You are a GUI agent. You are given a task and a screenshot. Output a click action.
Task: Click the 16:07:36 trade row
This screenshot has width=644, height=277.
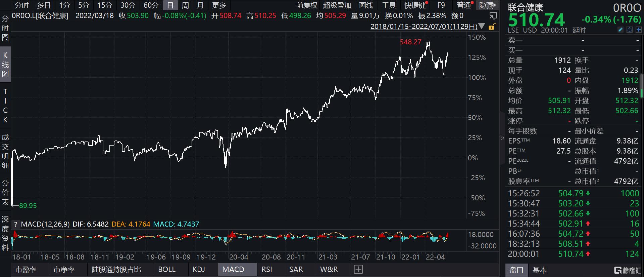[573, 234]
